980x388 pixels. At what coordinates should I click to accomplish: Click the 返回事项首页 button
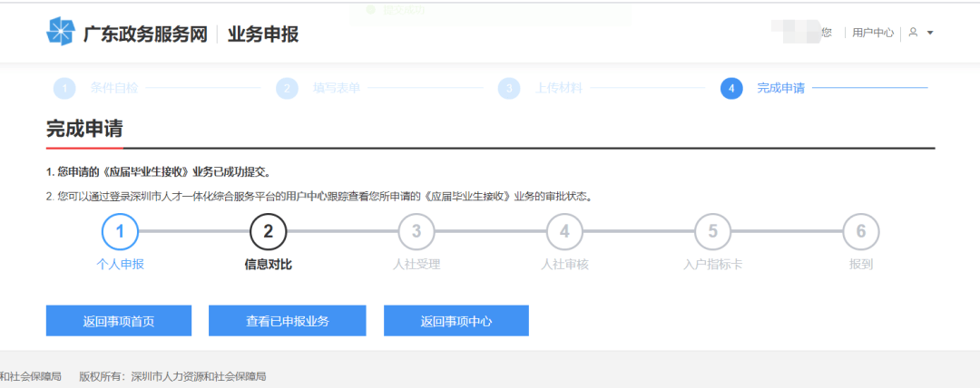pos(119,321)
